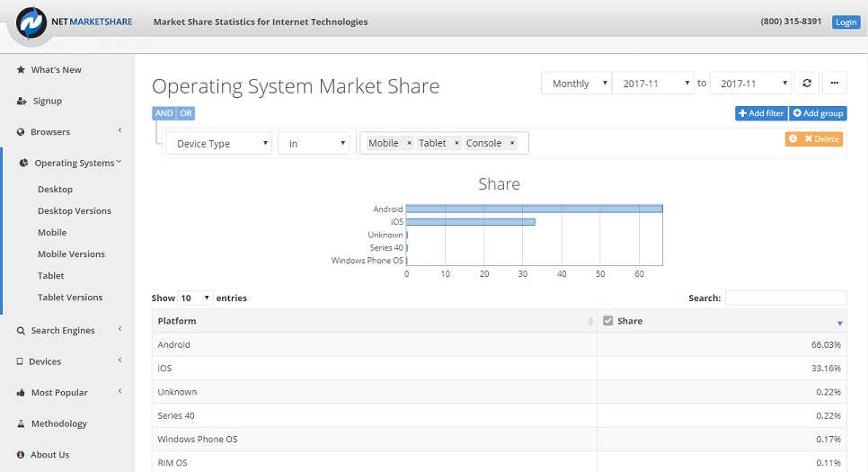Image resolution: width=868 pixels, height=472 pixels.
Task: Click the phone number (800) 315-8391
Action: (791, 22)
